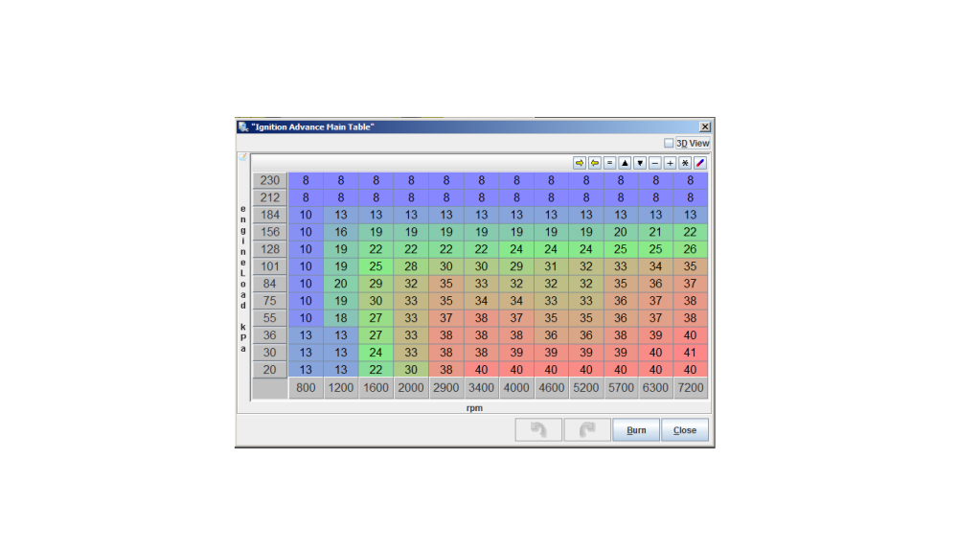Click the black down-triangle decrement icon
The height and width of the screenshot is (551, 980).
click(x=639, y=163)
